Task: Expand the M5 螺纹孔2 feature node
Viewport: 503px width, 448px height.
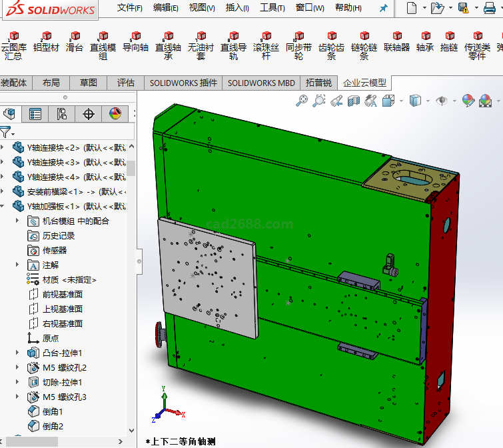Action: [18, 367]
